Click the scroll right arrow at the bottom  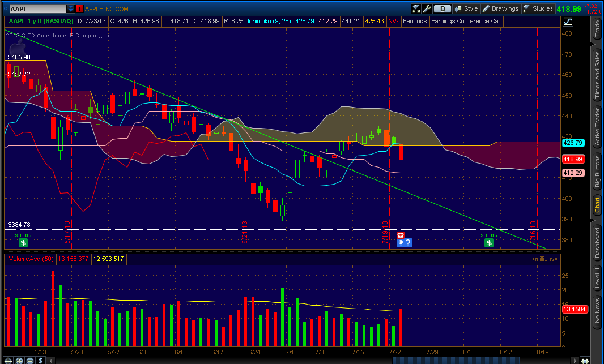(x=575, y=361)
